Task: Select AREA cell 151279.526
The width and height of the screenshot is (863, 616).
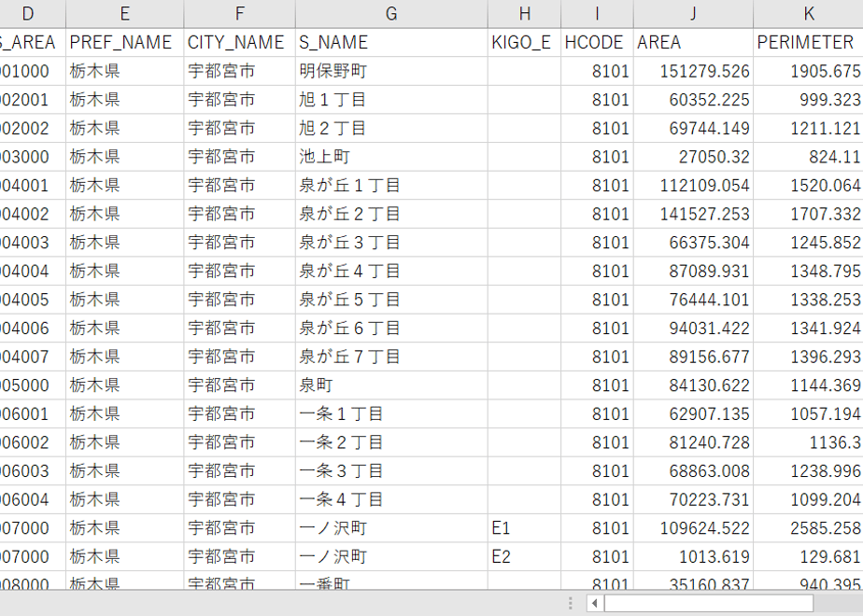Action: (x=693, y=71)
